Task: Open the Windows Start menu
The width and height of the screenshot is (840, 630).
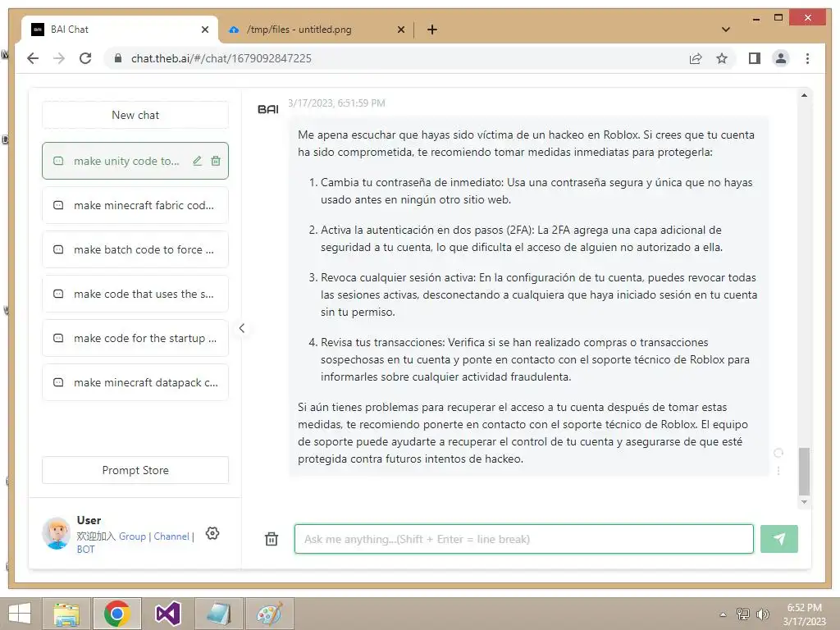Action: pyautogui.click(x=20, y=614)
